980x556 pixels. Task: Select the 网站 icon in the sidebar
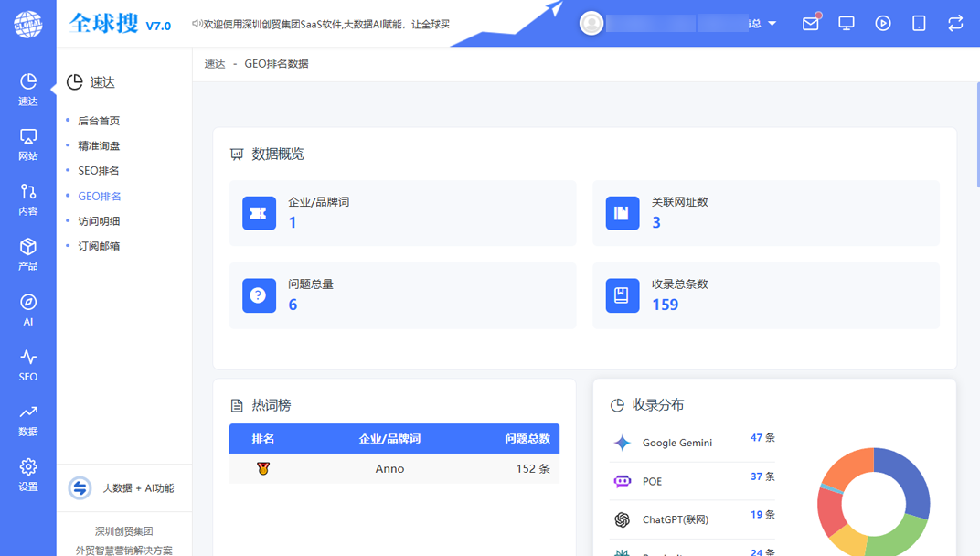click(x=27, y=144)
